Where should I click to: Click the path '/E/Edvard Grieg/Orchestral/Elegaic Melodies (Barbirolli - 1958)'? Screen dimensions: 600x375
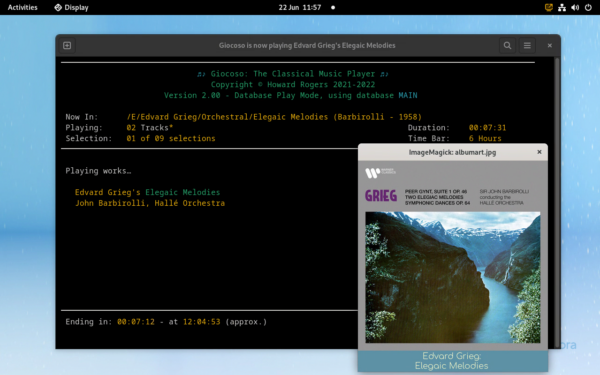[274, 117]
